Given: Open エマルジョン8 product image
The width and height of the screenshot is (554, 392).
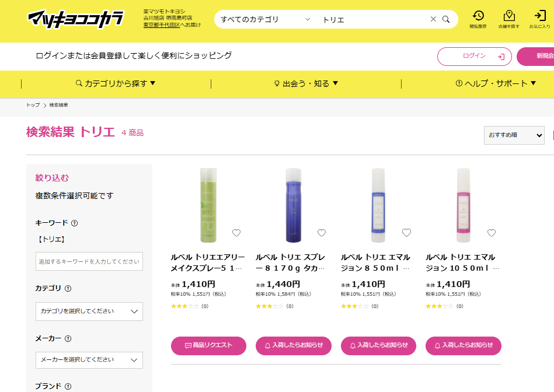Looking at the screenshot, I should tap(378, 205).
